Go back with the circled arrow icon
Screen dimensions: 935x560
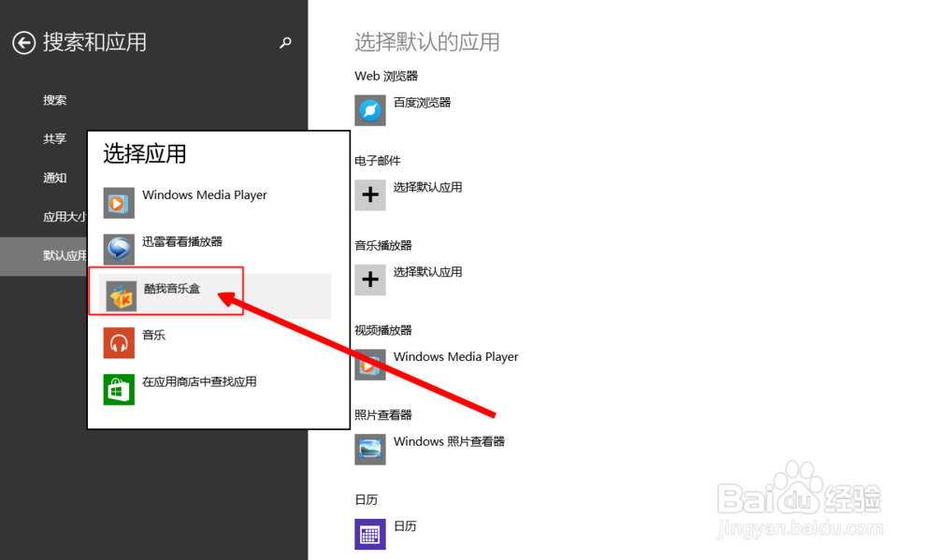[x=24, y=43]
